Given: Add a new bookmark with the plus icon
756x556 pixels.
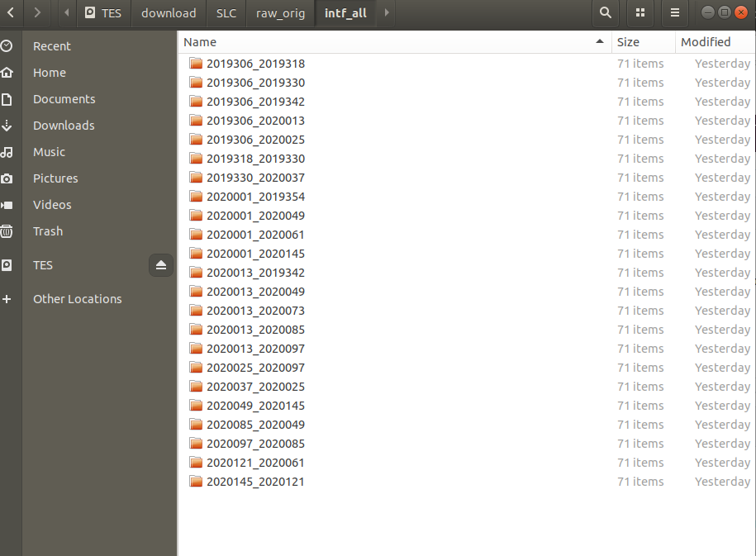Looking at the screenshot, I should click(8, 298).
